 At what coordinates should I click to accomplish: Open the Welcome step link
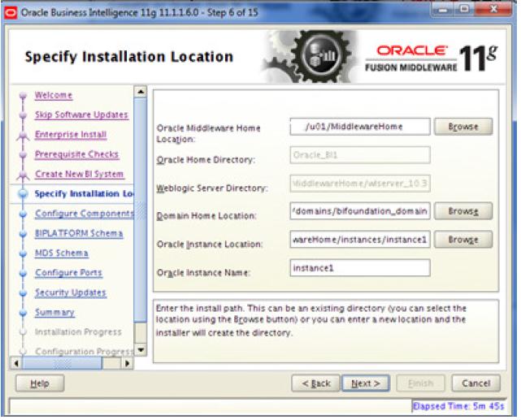tap(54, 95)
